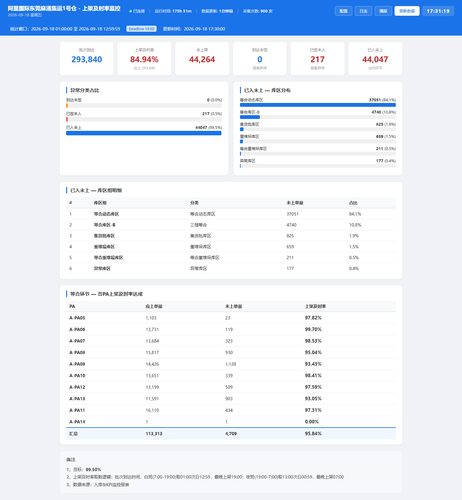Image resolution: width=462 pixels, height=500 pixels.
Task: Click the 16,110 cell for A-PA11
Action: coord(152,410)
